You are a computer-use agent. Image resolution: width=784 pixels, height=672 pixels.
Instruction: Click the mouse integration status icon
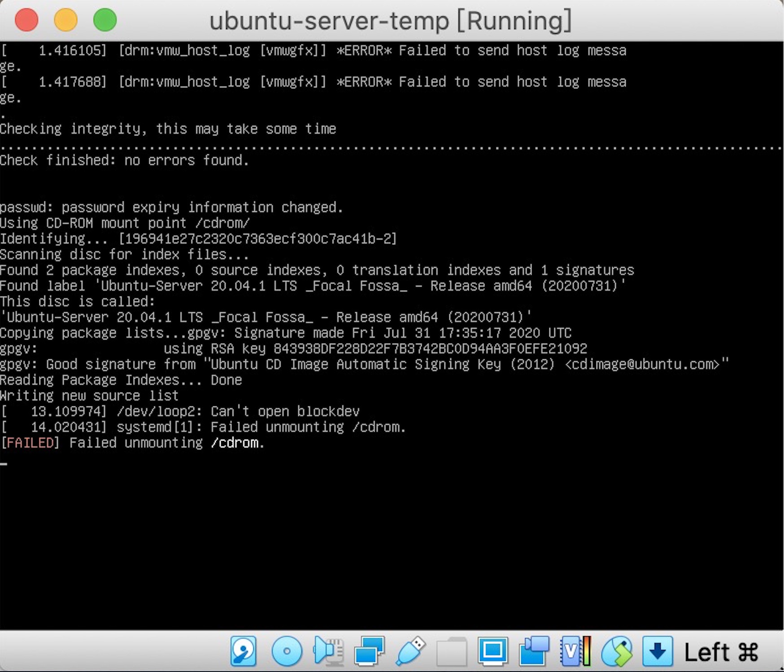point(618,651)
